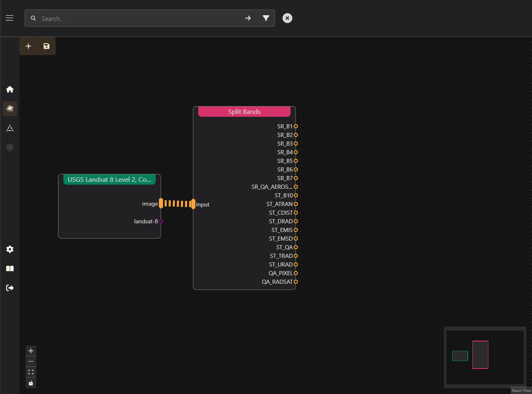Open the Settings gear in the sidebar
The image size is (532, 394).
tap(10, 249)
